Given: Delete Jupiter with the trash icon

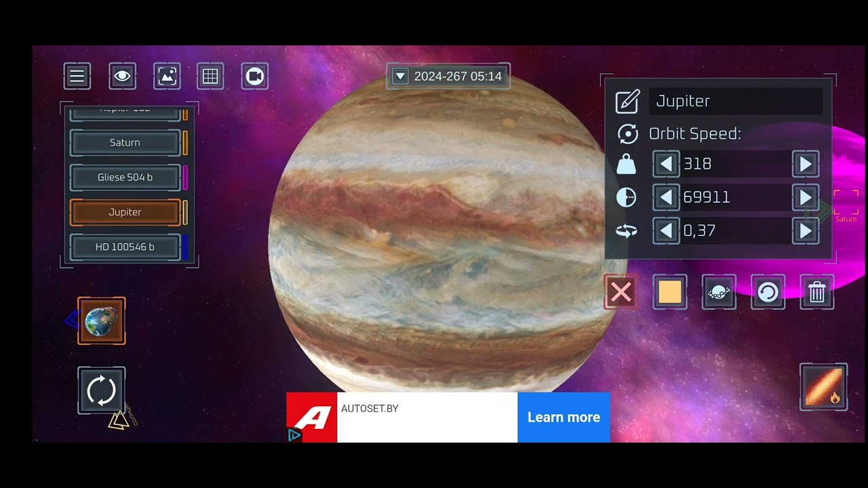Looking at the screenshot, I should tap(816, 292).
